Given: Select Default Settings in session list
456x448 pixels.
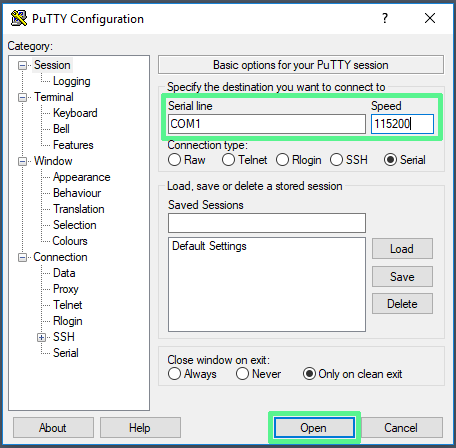Looking at the screenshot, I should click(x=209, y=246).
